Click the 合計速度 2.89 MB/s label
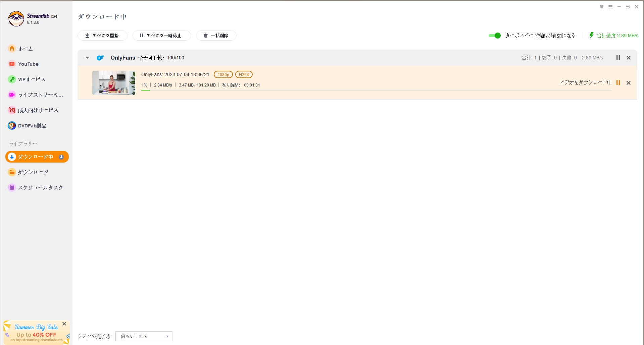 (x=617, y=36)
